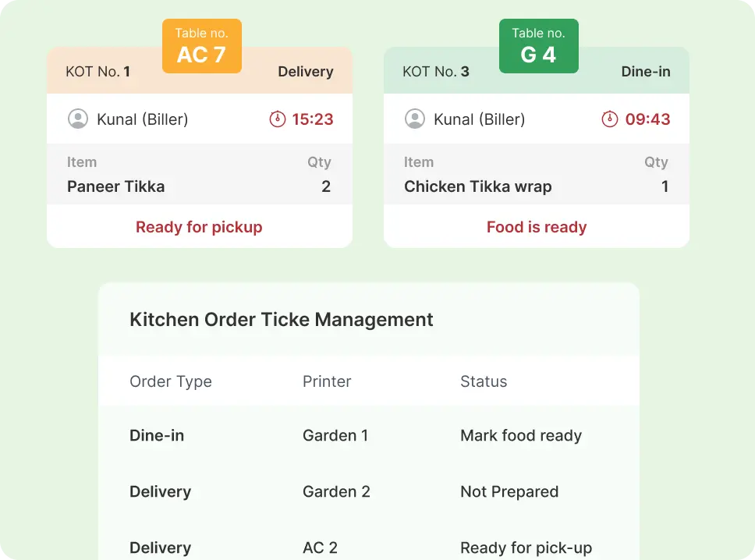Click the Dine-in row in the management table
Viewport: 755px width, 560px height.
(157, 436)
